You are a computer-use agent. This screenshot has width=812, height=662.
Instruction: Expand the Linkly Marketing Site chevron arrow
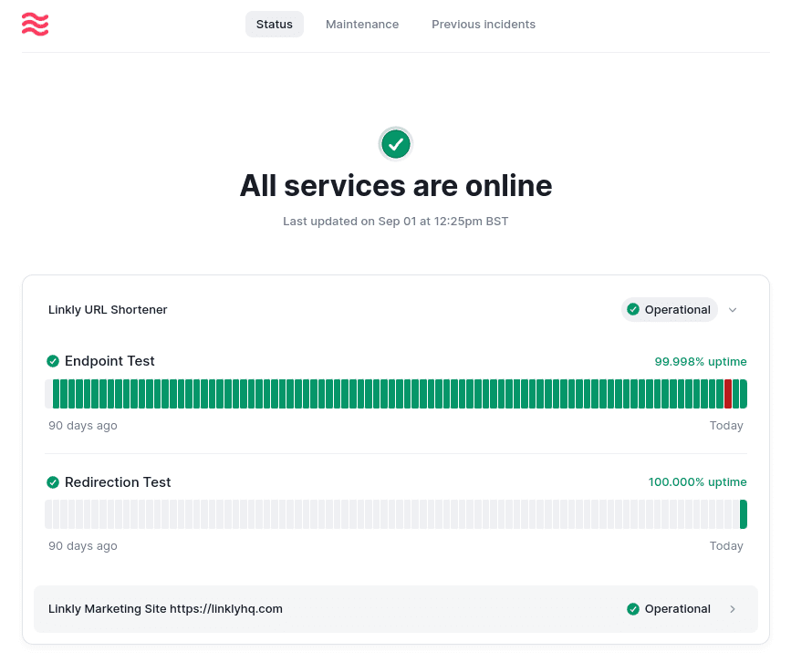733,609
